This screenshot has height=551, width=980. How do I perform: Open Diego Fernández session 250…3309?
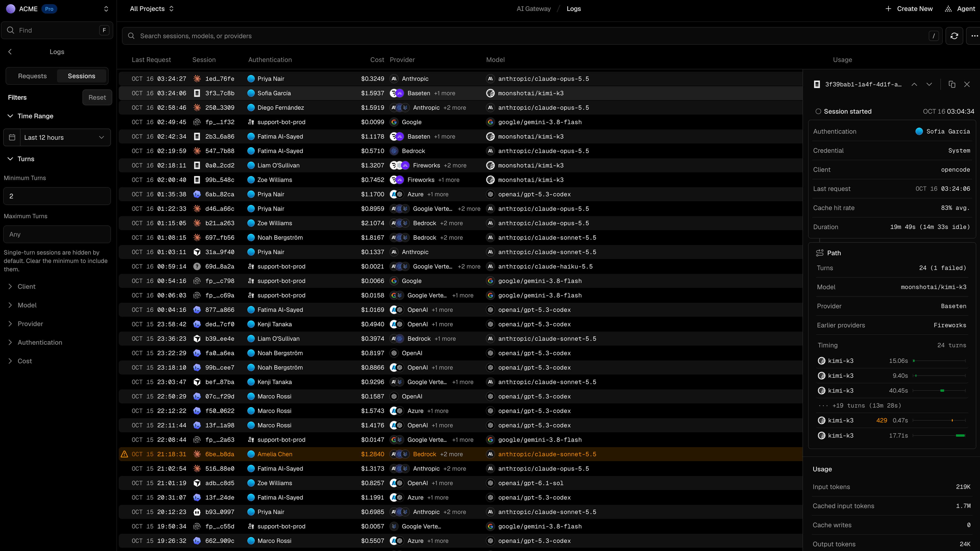click(460, 108)
